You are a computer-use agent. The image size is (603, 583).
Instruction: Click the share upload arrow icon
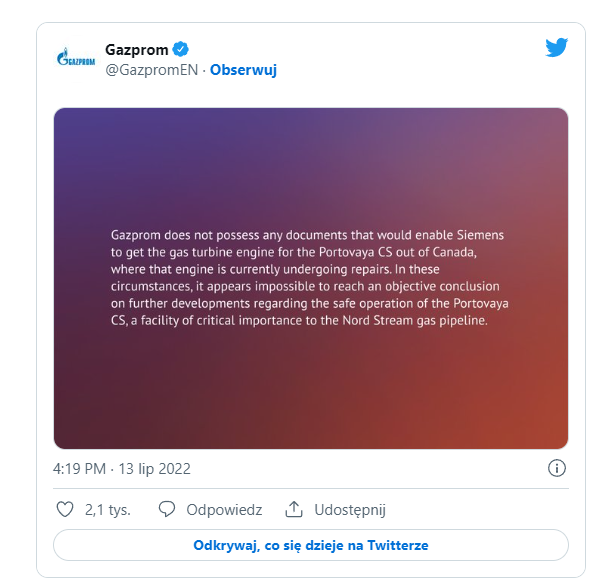[x=294, y=509]
